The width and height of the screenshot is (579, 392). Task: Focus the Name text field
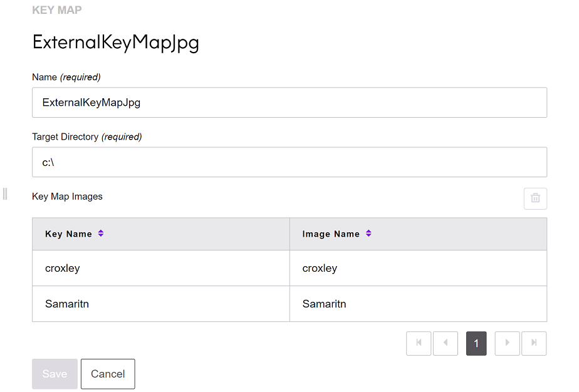click(289, 103)
